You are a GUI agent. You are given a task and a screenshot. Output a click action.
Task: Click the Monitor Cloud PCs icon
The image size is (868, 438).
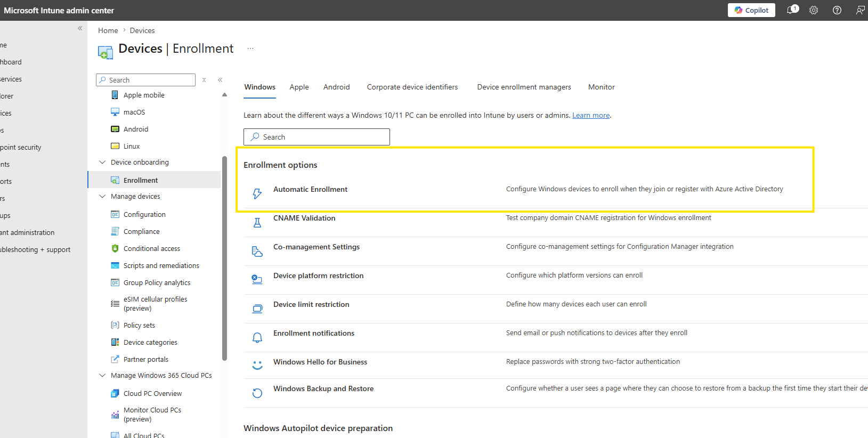tap(115, 415)
